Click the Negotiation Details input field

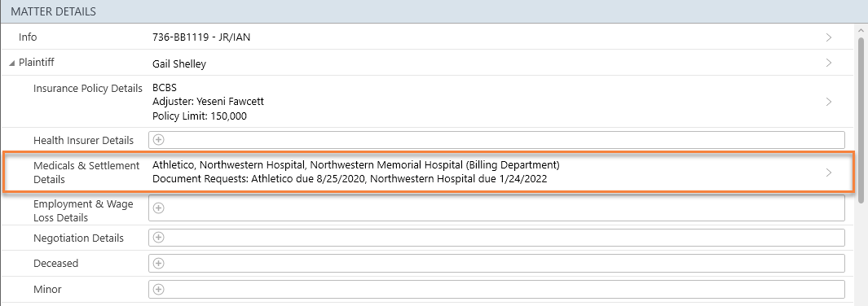[496, 238]
